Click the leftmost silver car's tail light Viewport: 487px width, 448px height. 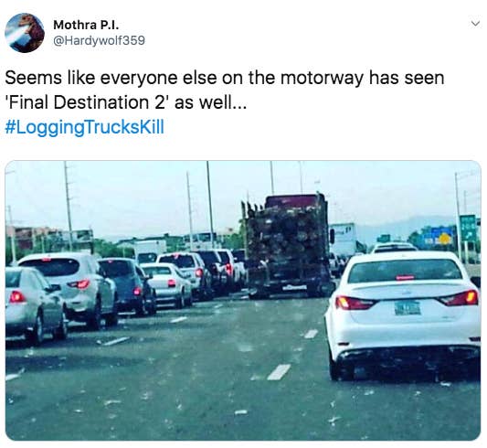tap(16, 297)
